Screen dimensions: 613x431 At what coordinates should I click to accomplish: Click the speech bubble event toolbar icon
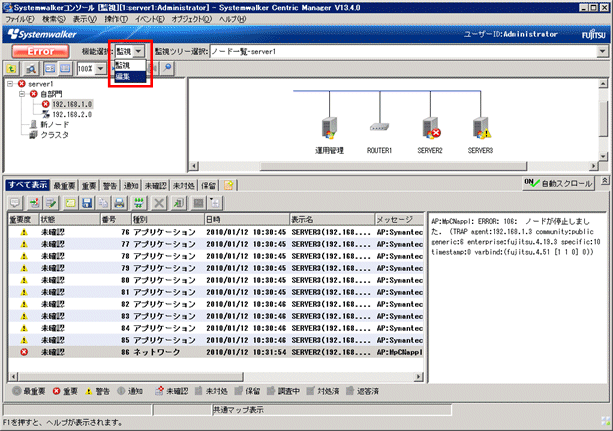(x=15, y=203)
